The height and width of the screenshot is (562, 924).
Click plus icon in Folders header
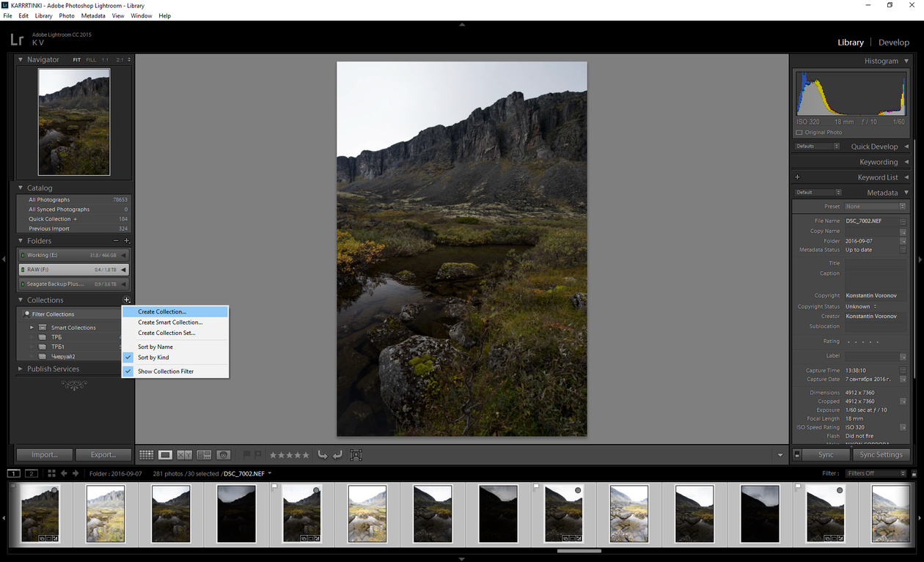(127, 240)
